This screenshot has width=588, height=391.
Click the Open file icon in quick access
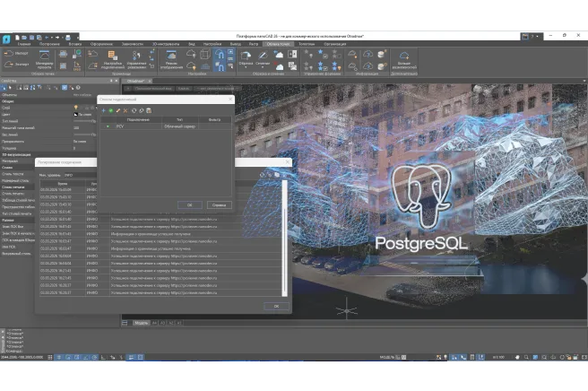coord(24,38)
